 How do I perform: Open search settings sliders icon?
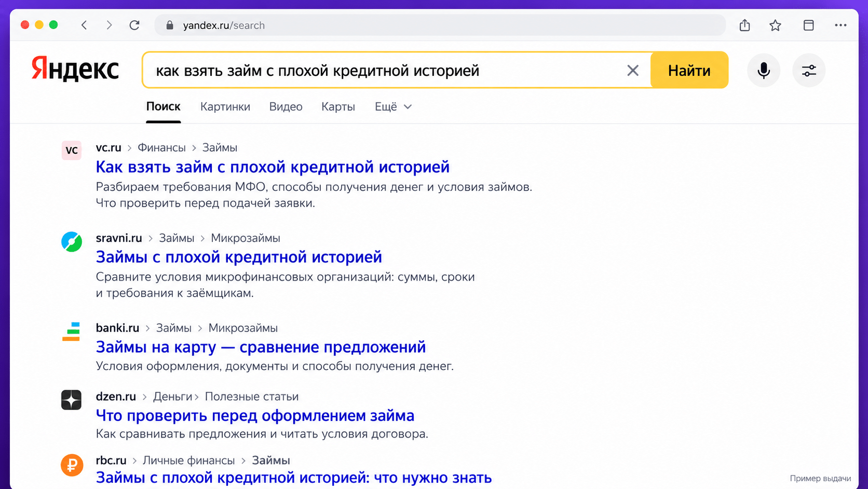(x=809, y=70)
